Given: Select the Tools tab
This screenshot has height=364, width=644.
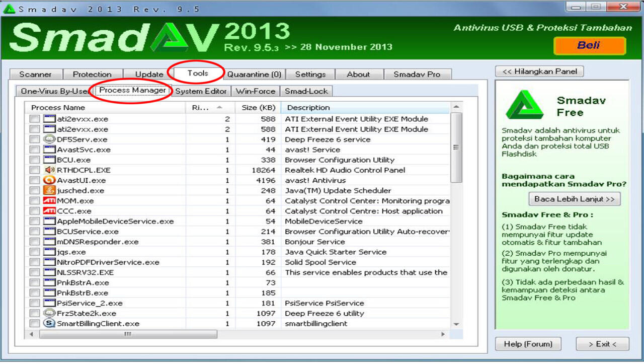Looking at the screenshot, I should coord(198,73).
